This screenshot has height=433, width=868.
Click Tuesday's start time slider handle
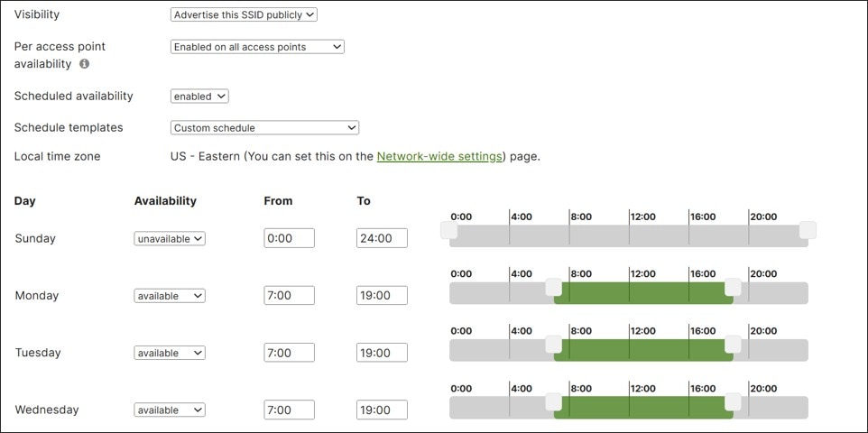click(x=554, y=345)
